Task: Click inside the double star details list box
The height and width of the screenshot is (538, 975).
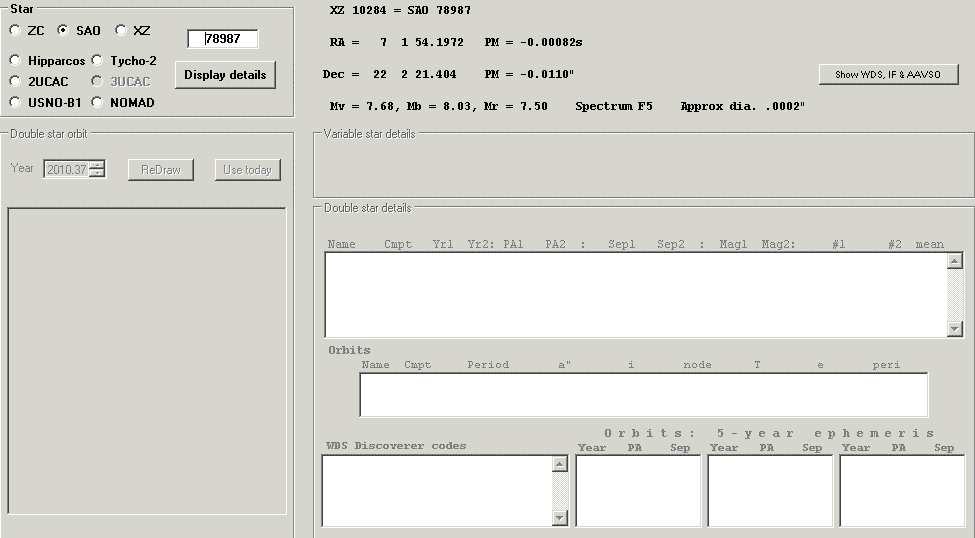Action: tap(635, 295)
